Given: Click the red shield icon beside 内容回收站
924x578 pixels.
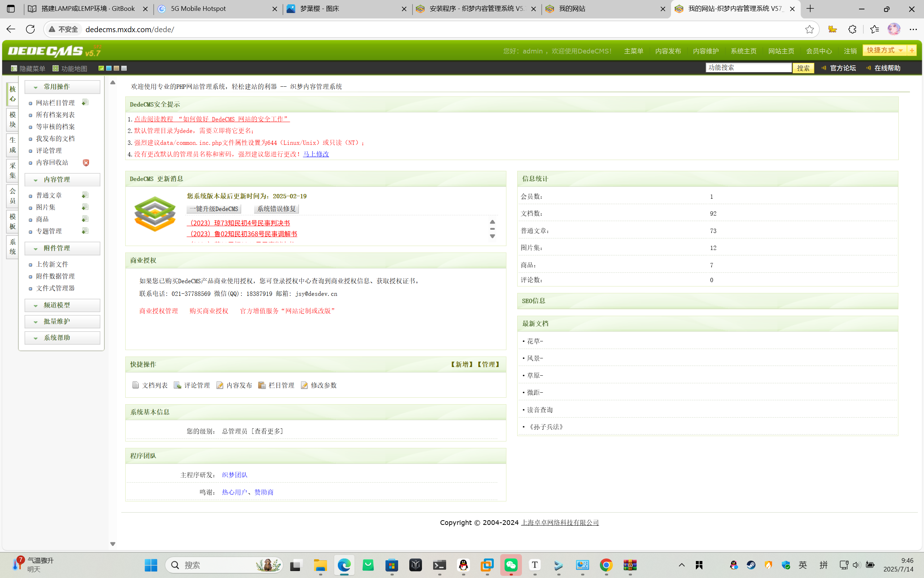Looking at the screenshot, I should (x=86, y=163).
